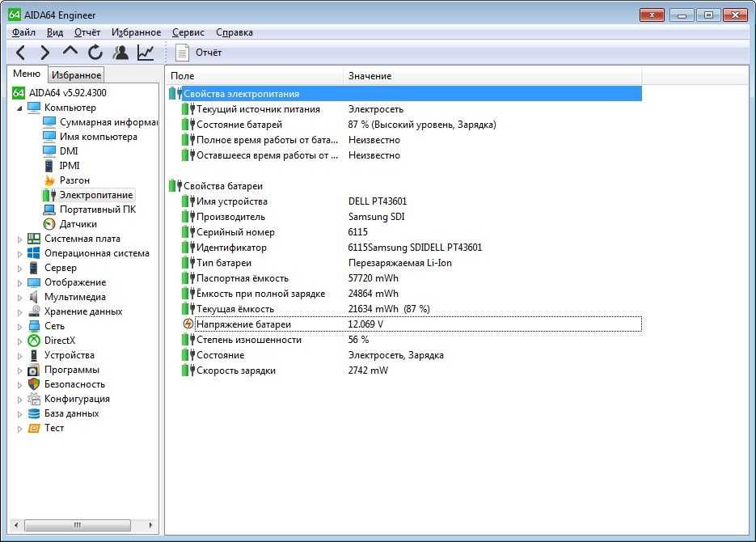Click the DMI monitor icon
This screenshot has width=756, height=542.
coord(49,151)
